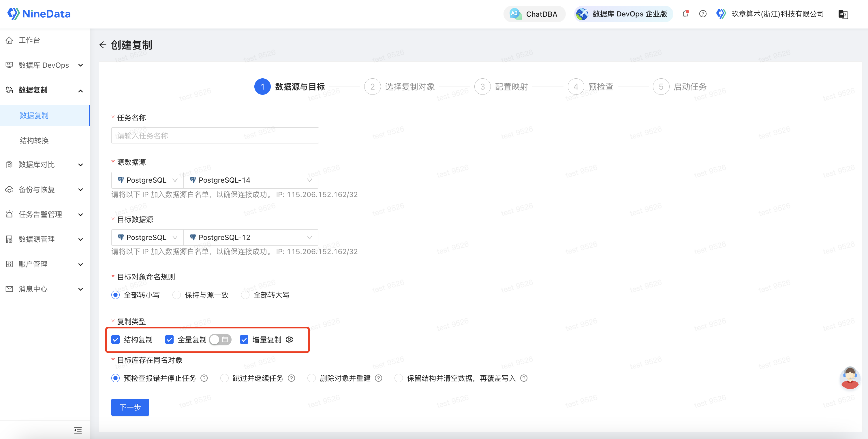Toggle the 全量复制 schedule switch
Viewport: 868px width, 439px height.
[x=220, y=339]
